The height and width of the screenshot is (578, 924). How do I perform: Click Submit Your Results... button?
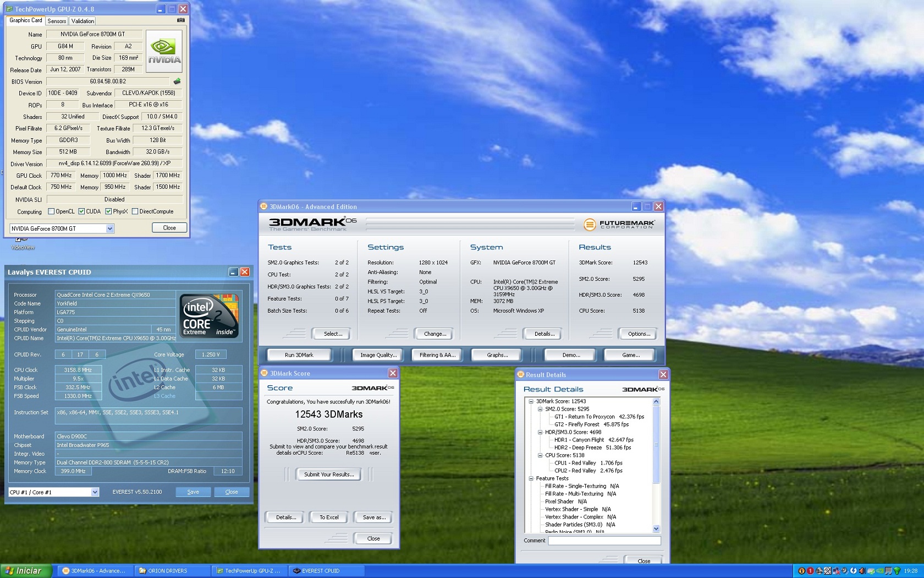(329, 475)
